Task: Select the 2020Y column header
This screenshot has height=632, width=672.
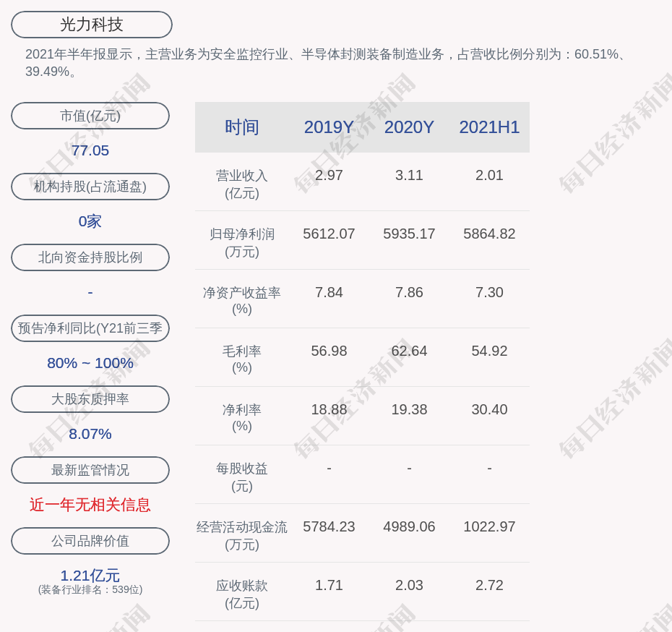Action: [409, 127]
